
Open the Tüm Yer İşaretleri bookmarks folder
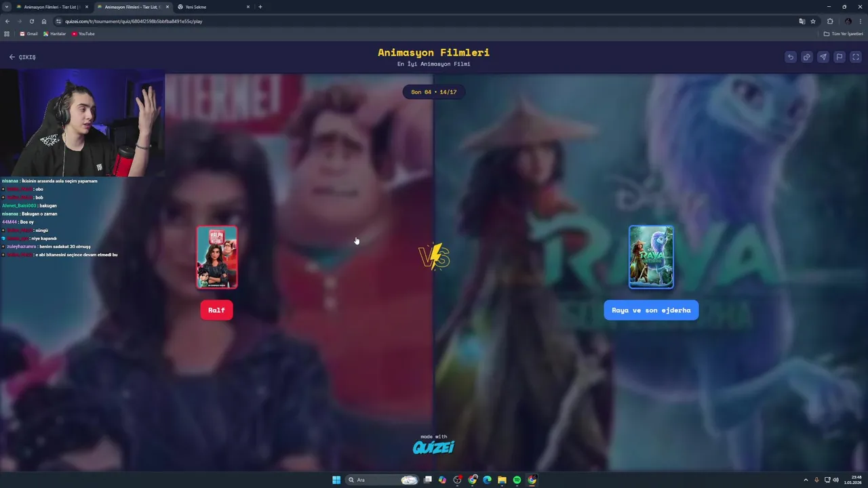point(844,34)
